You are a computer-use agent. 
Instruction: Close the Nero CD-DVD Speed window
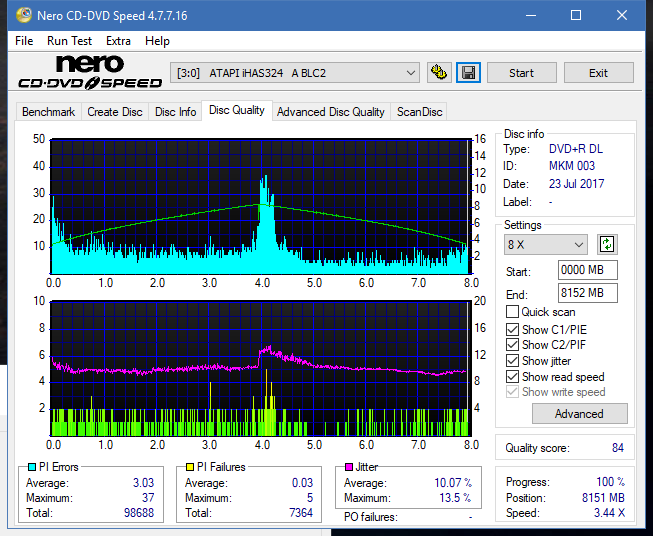tap(622, 15)
